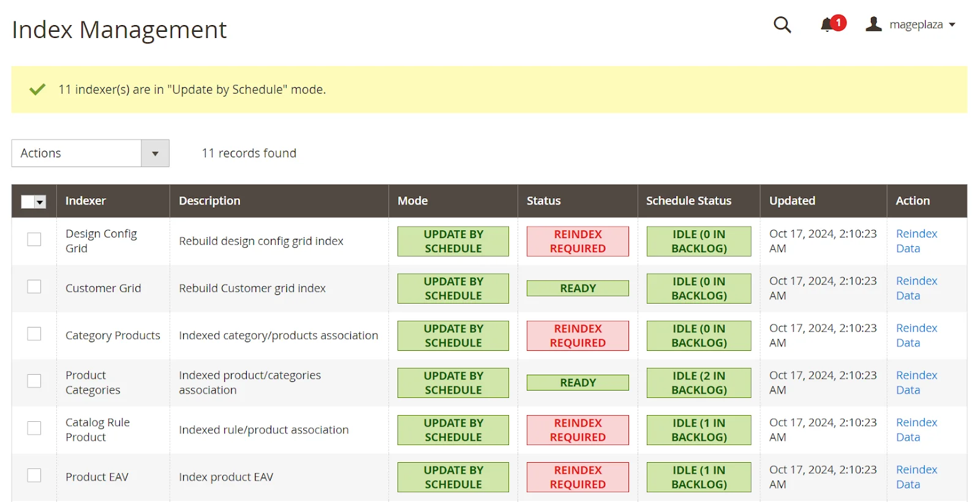Click the Indexer column header

(86, 201)
